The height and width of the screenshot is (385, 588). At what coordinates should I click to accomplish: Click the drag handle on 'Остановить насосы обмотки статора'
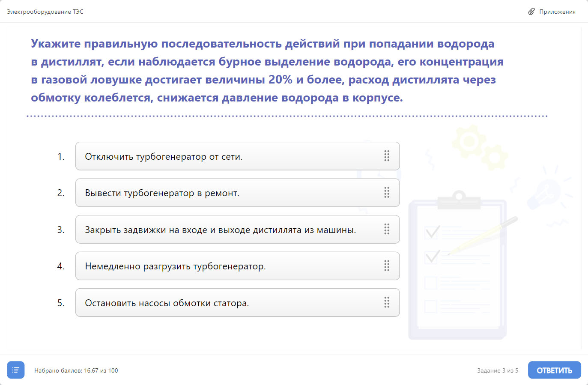click(387, 302)
